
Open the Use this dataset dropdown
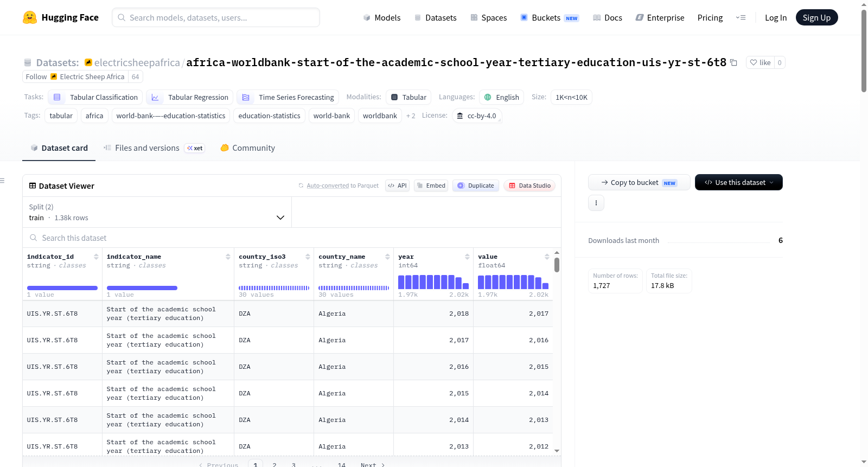pyautogui.click(x=738, y=182)
